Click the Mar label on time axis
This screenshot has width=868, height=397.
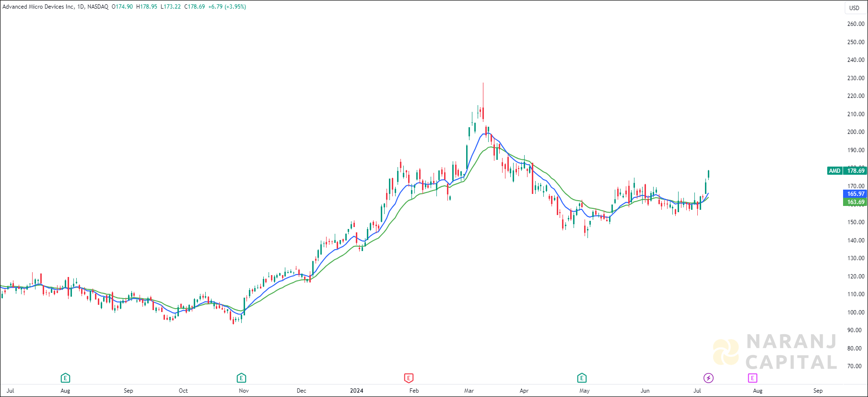[469, 391]
